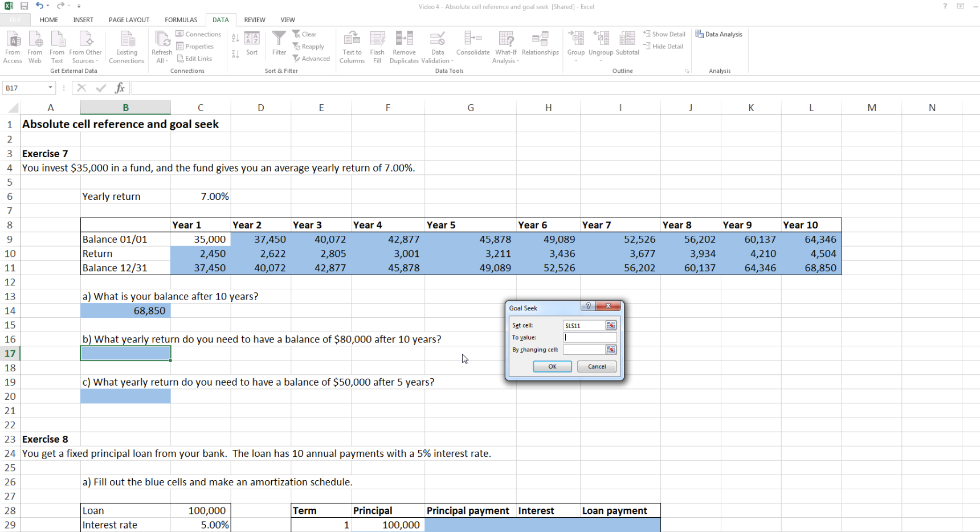The height and width of the screenshot is (532, 980).
Task: Switch to the FORMULAS tab
Action: 181,20
